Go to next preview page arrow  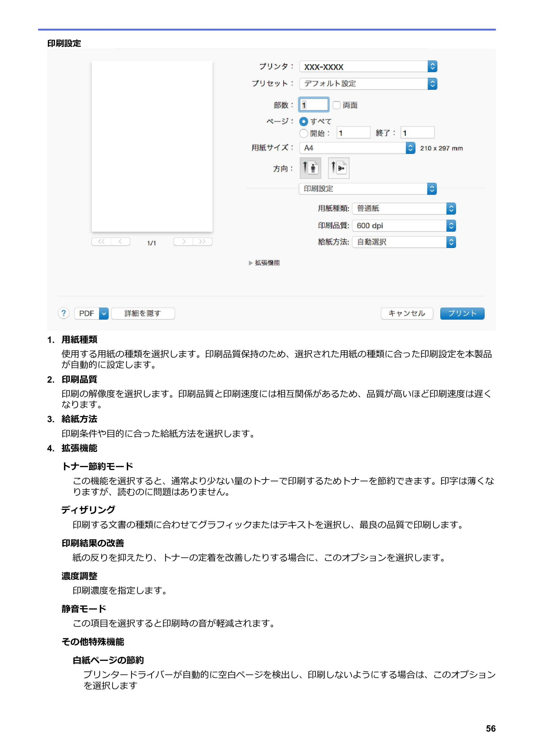(183, 242)
